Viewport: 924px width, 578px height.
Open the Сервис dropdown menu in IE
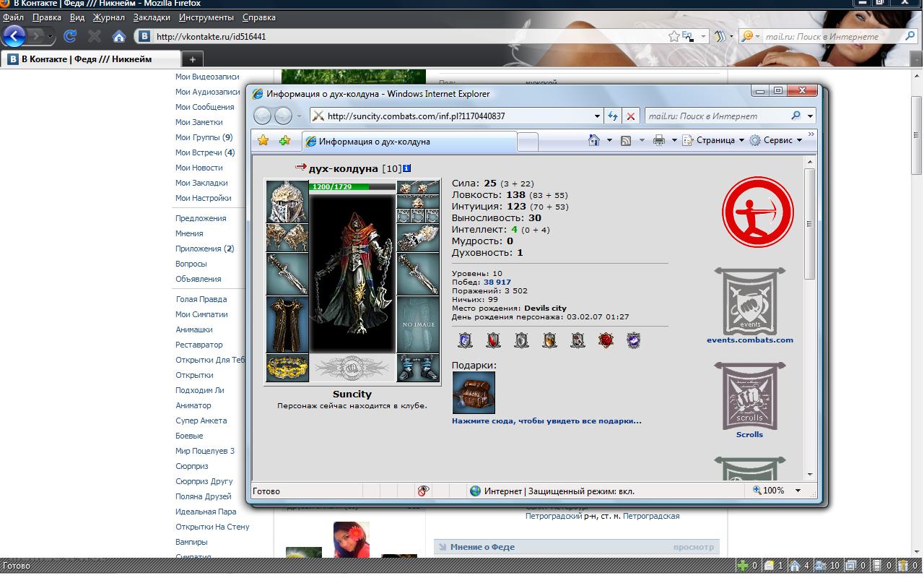tap(776, 140)
